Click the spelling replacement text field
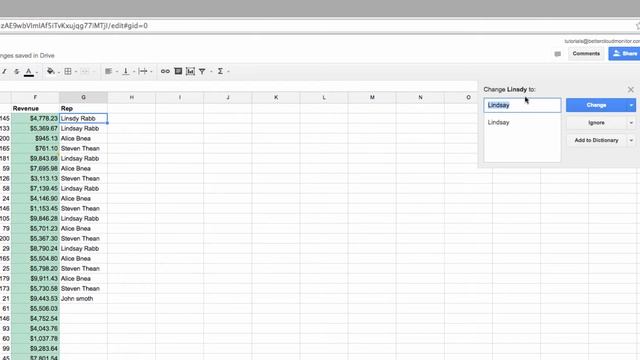Image resolution: width=640 pixels, height=360 pixels. [x=522, y=105]
